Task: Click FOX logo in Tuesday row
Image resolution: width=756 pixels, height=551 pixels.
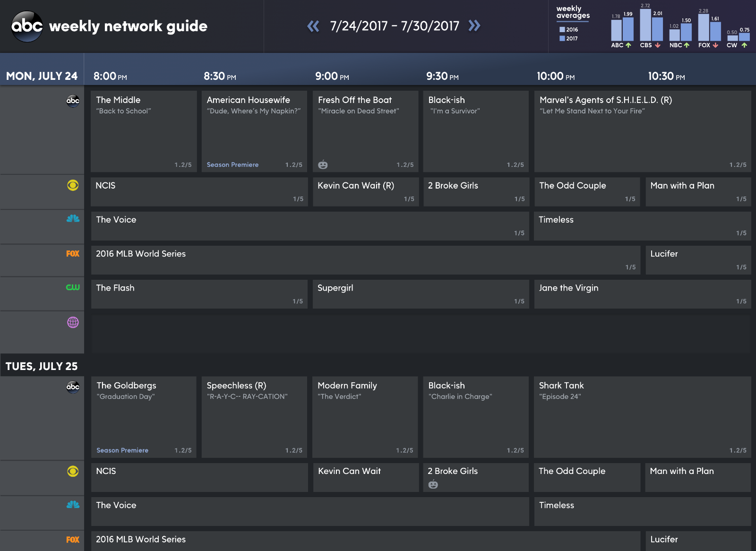Action: coord(73,540)
